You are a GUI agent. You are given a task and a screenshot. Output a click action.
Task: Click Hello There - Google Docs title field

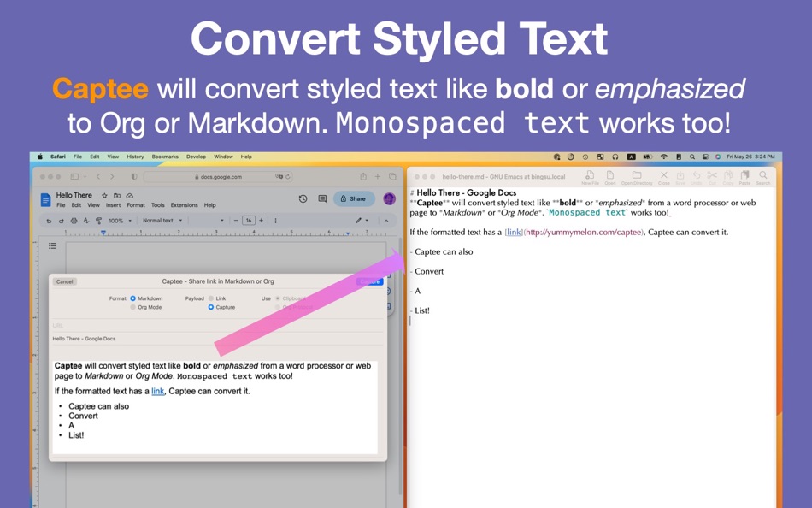tap(217, 339)
